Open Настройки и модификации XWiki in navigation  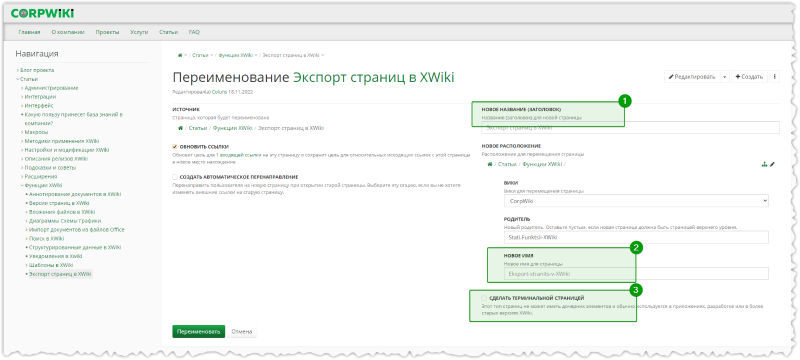[67, 150]
